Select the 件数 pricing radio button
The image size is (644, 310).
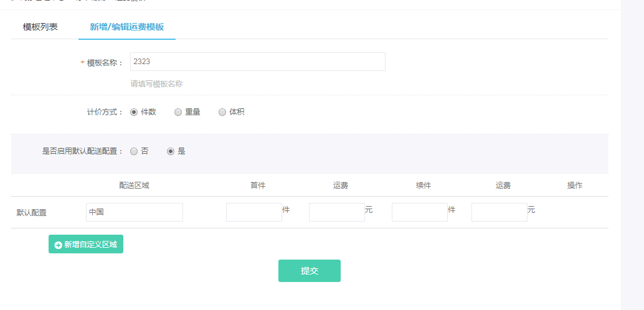134,112
